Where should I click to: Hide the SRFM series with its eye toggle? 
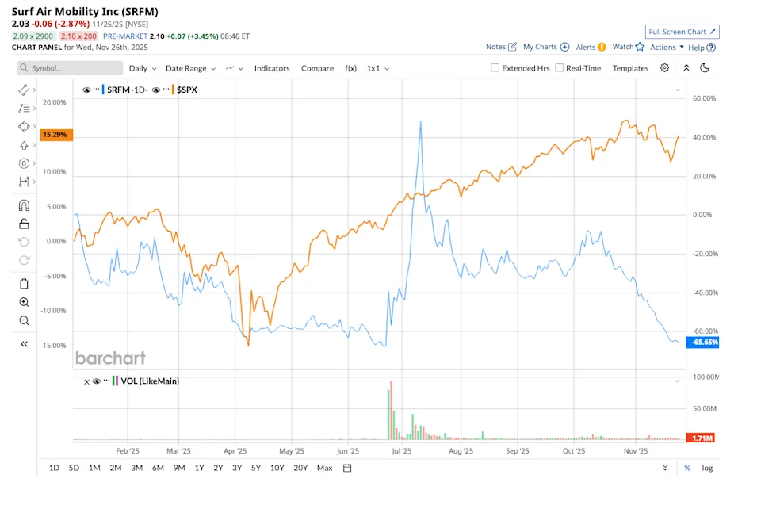(87, 90)
